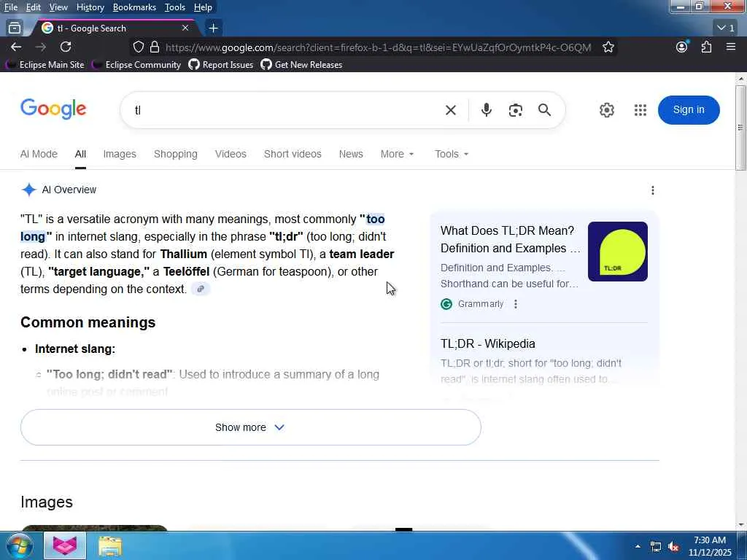This screenshot has height=560, width=747.
Task: Open File Explorer from the taskbar
Action: tap(110, 546)
